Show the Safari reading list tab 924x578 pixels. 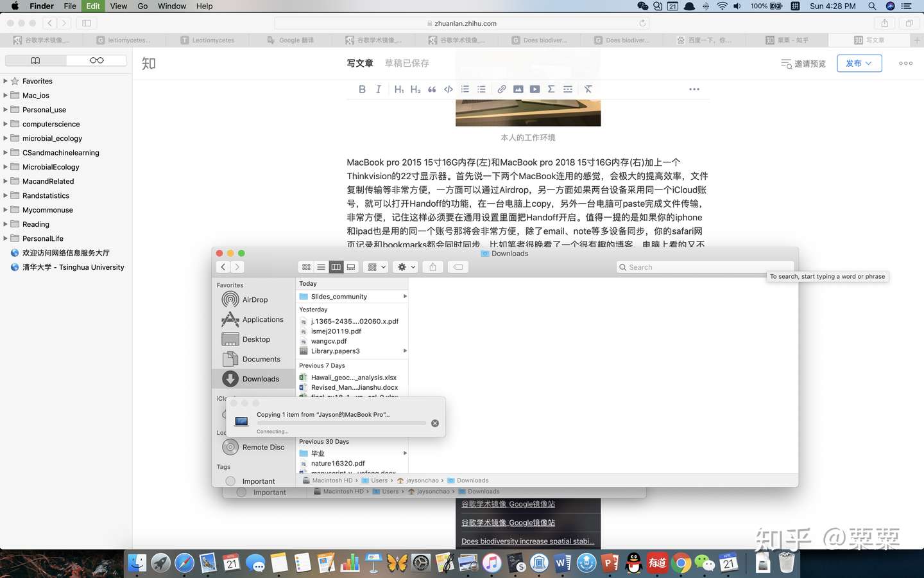96,60
